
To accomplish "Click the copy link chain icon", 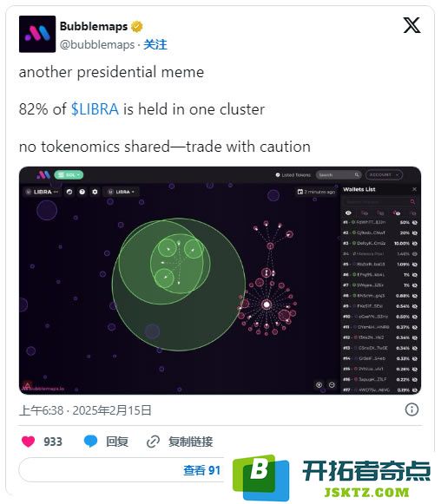I will (153, 442).
